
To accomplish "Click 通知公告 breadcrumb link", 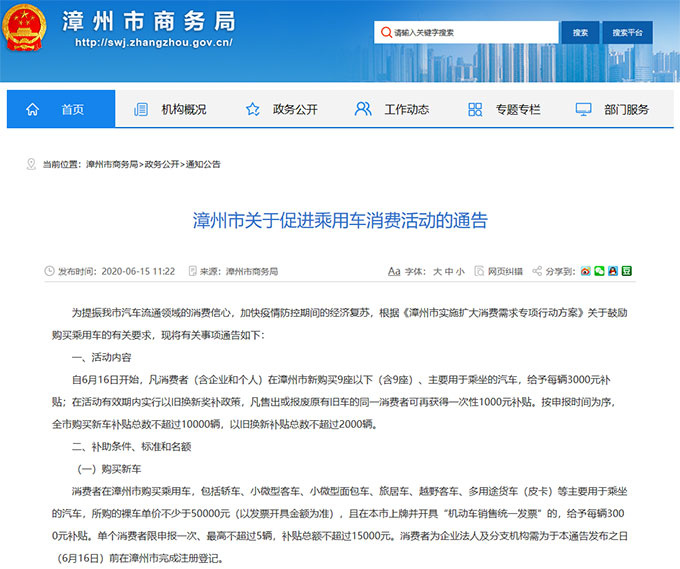I will pyautogui.click(x=203, y=164).
